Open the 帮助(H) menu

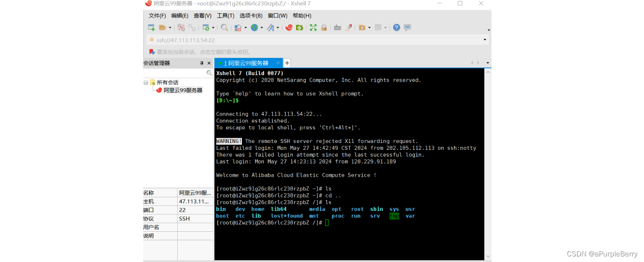(302, 16)
